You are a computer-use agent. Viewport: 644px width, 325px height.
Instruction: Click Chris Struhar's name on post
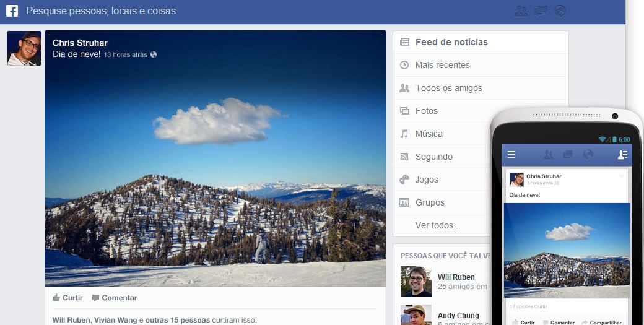pos(80,43)
